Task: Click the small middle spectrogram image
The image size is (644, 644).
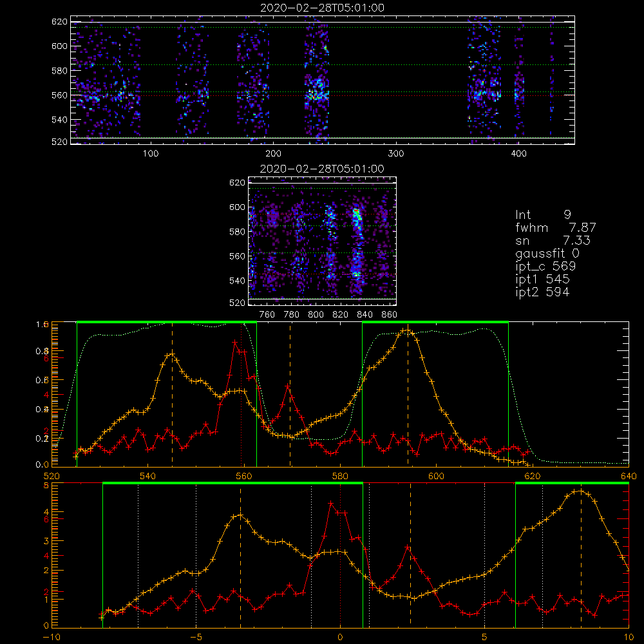Action: coord(323,241)
